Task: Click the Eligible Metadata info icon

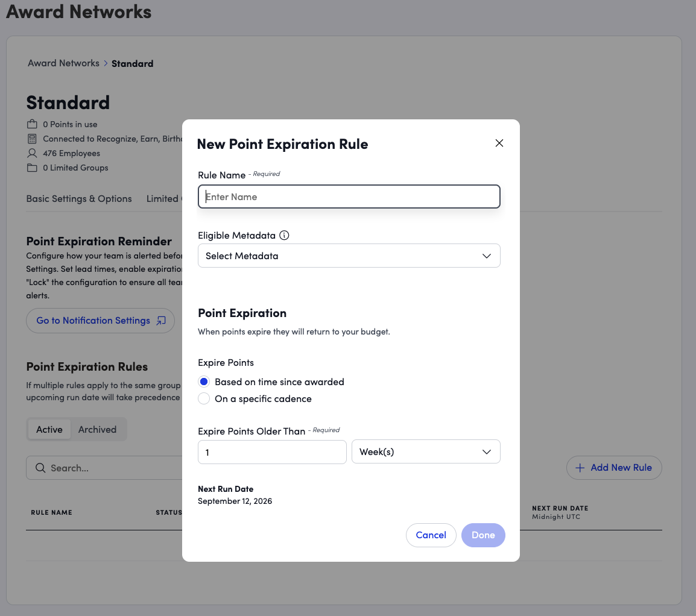Action: tap(284, 235)
